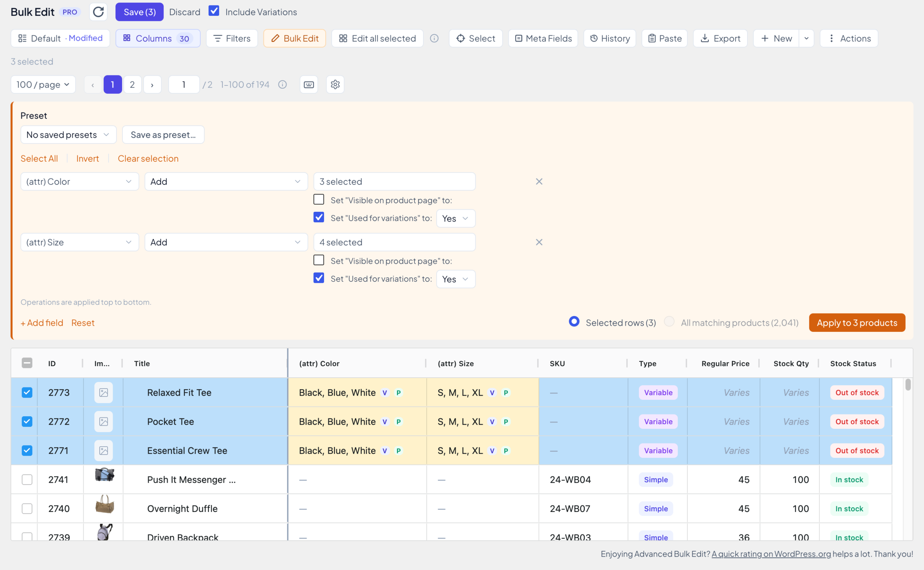Click Apply to 3 products
Screen dimensions: 924x570
point(857,323)
